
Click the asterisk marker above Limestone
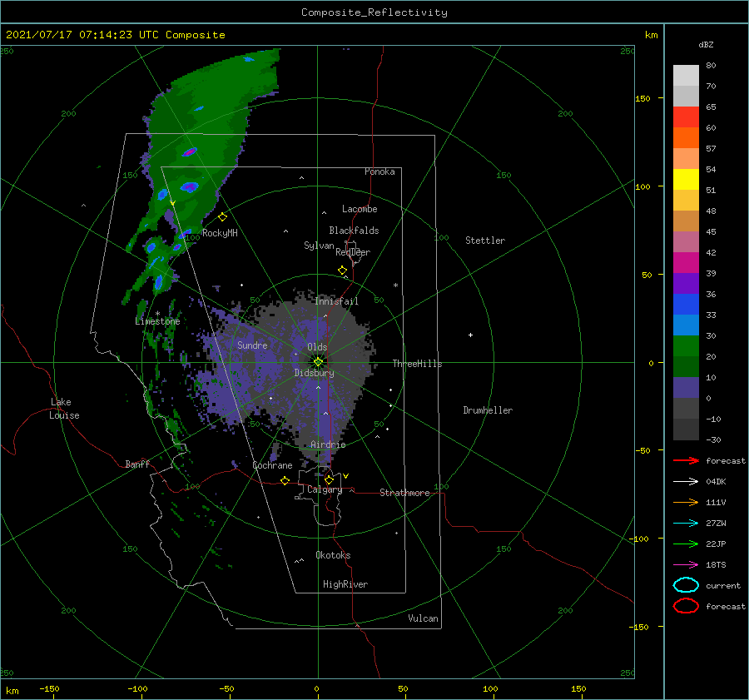point(157,314)
